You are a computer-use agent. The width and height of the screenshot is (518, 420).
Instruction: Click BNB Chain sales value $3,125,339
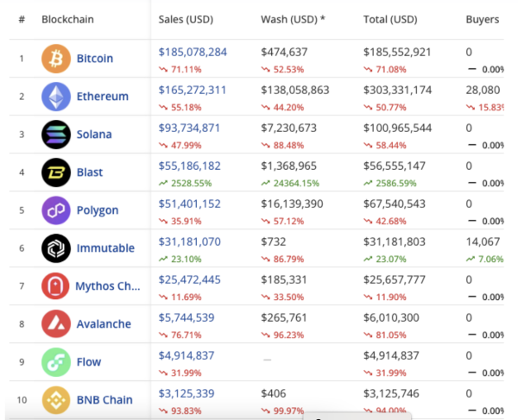[186, 393]
